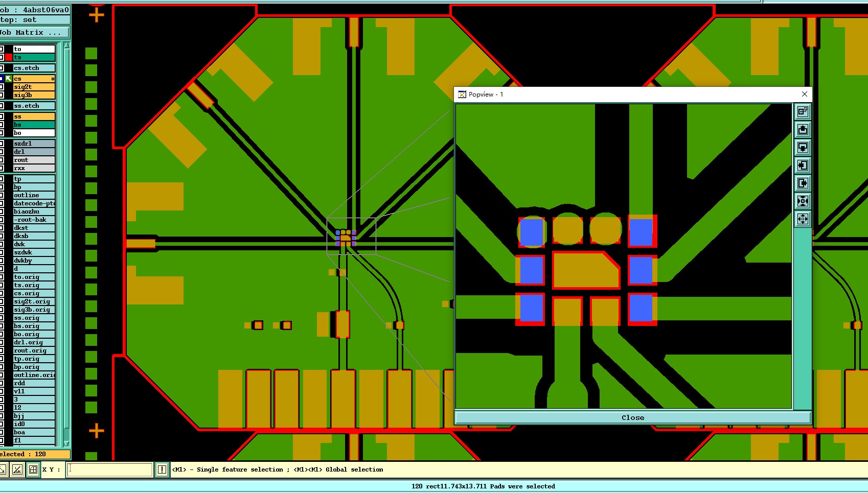Toggle display checkbox for layer outline
The height and width of the screenshot is (493, 868).
tap(2, 195)
